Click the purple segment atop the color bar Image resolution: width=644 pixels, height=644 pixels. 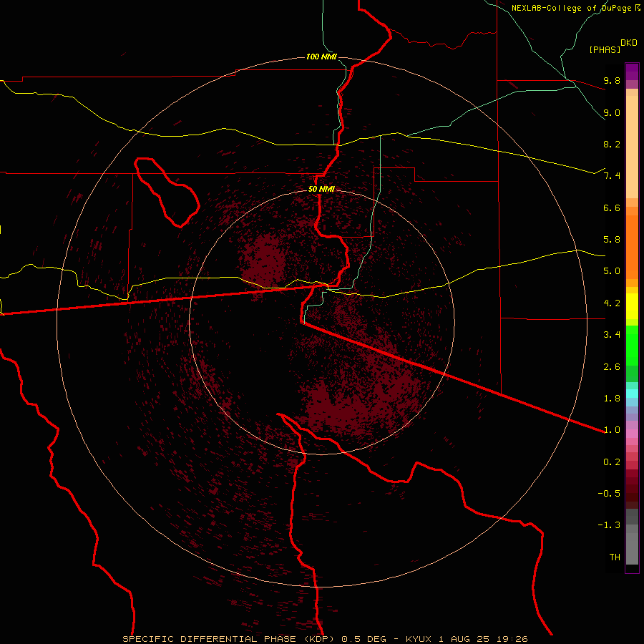tap(632, 72)
